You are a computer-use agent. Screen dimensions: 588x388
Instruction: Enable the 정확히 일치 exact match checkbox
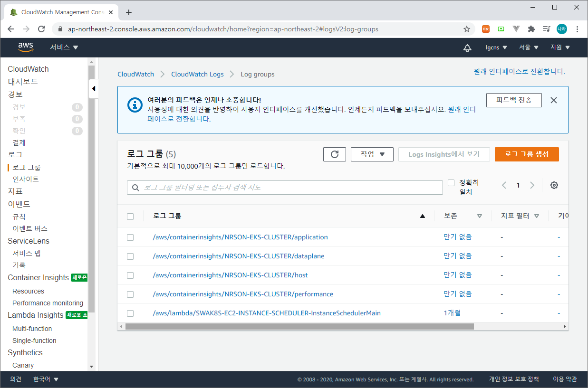tap(452, 183)
